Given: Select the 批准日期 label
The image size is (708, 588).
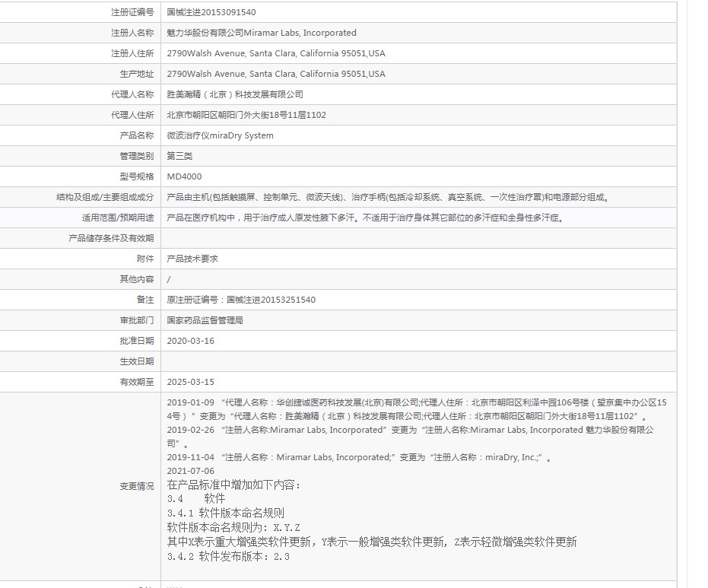Looking at the screenshot, I should point(137,341).
